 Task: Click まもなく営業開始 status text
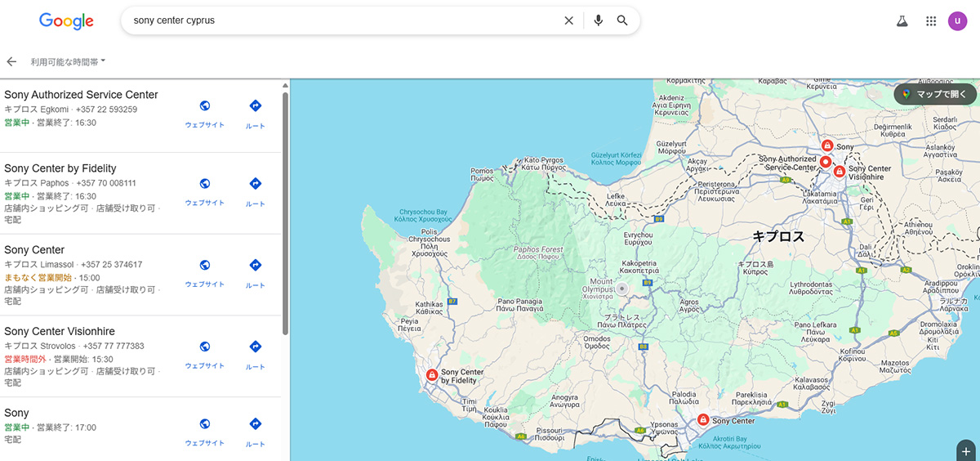coord(38,277)
